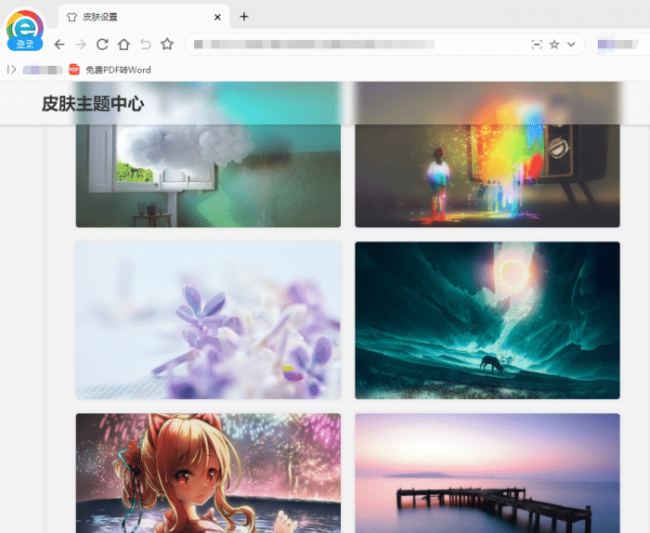Bookmark page with address bar star

point(554,44)
